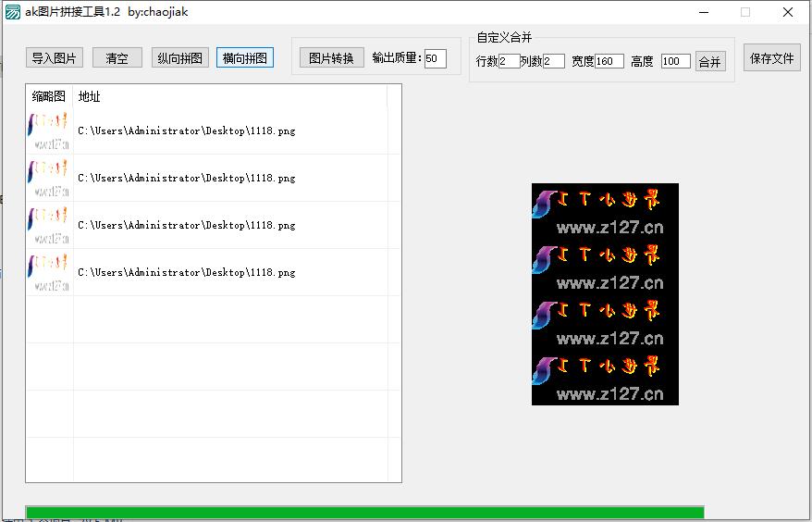Screen dimensions: 812x522
Task: Click the 缩略图 column header
Action: point(49,96)
